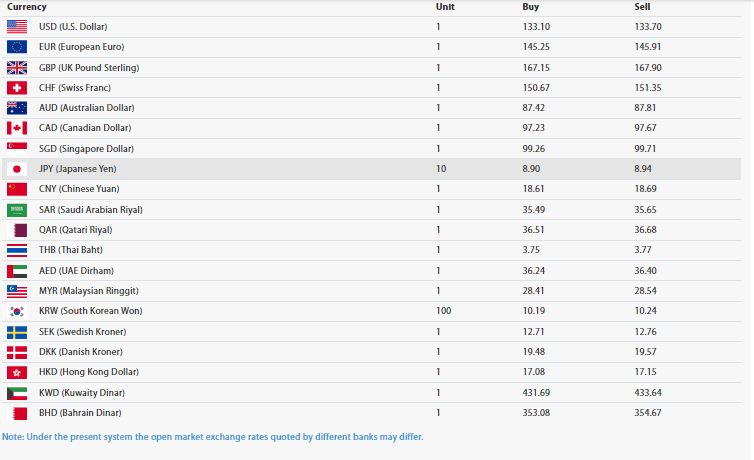
Task: Click the Currency column header
Action: pyautogui.click(x=26, y=7)
